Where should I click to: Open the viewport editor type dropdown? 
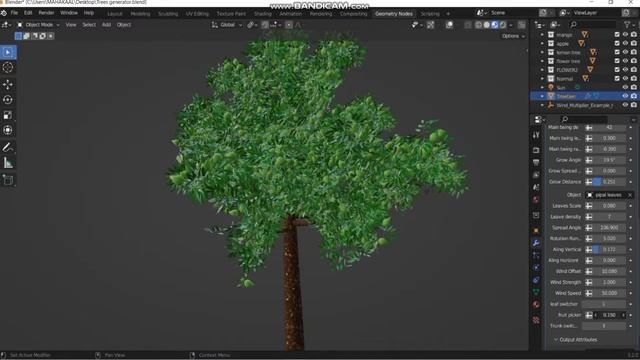click(7, 25)
